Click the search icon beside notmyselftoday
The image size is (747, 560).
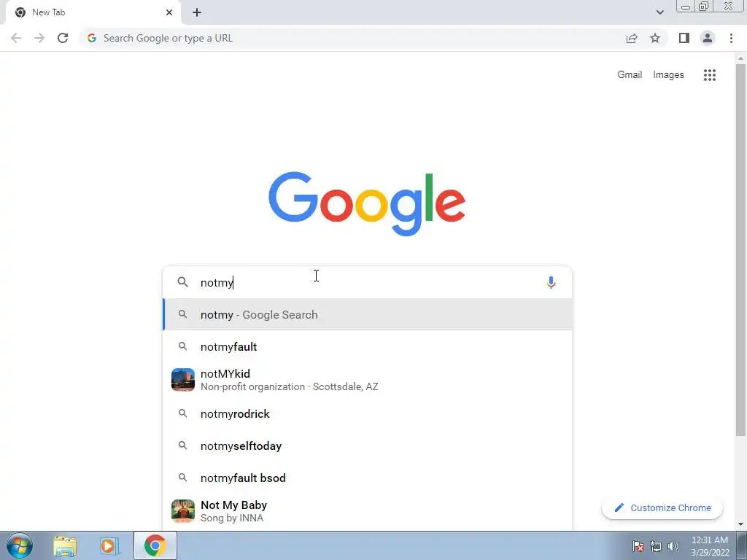(x=182, y=446)
